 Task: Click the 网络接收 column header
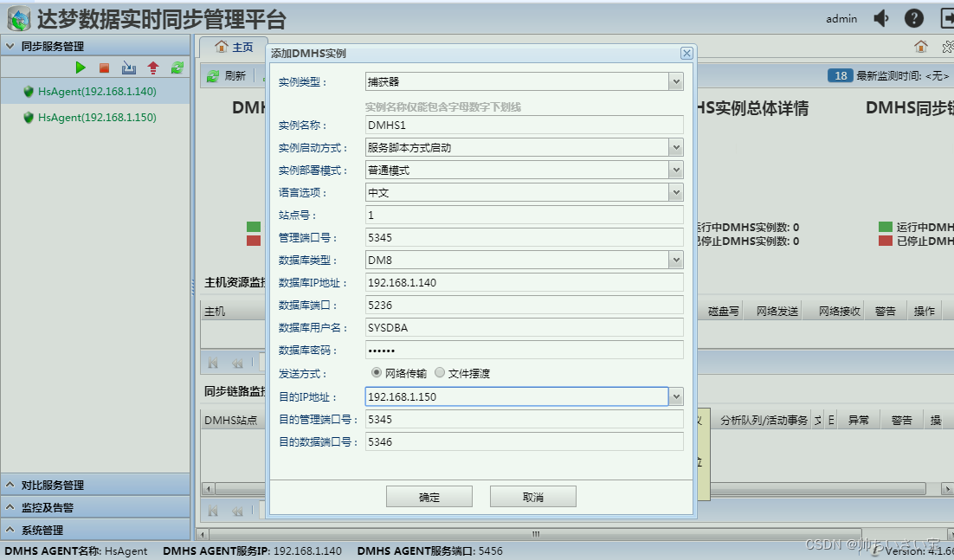[x=839, y=311]
